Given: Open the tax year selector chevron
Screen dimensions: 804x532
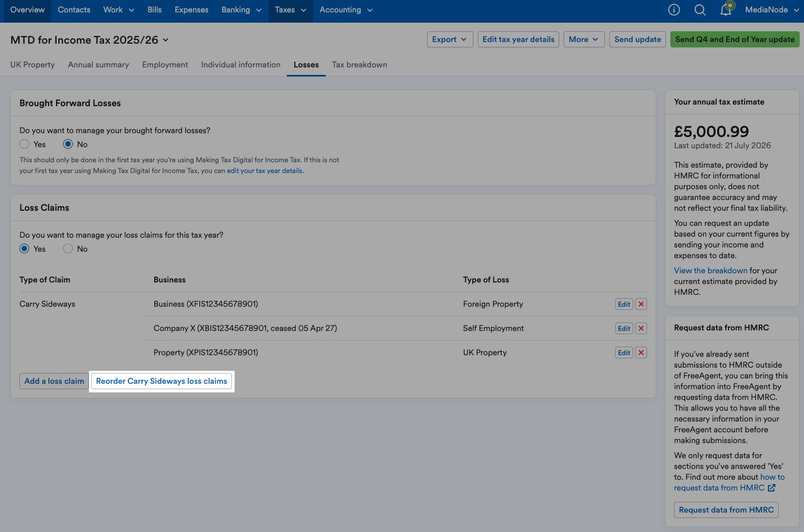Looking at the screenshot, I should pyautogui.click(x=166, y=40).
